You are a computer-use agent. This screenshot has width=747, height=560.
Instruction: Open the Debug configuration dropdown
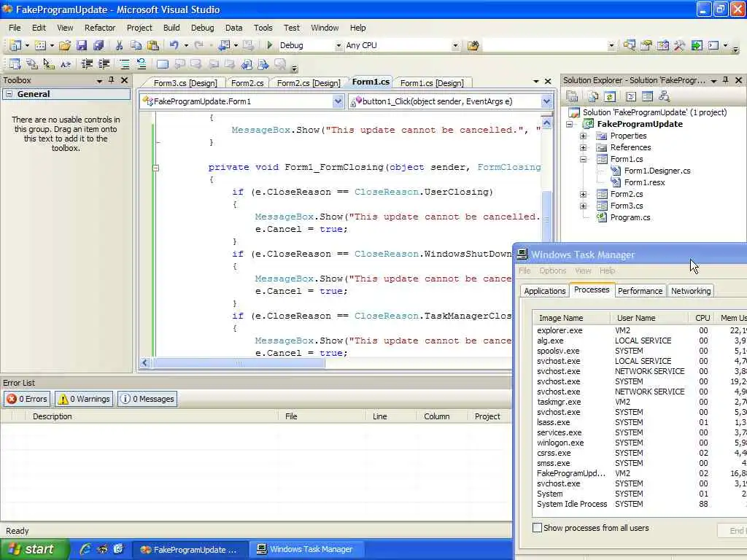pyautogui.click(x=338, y=46)
